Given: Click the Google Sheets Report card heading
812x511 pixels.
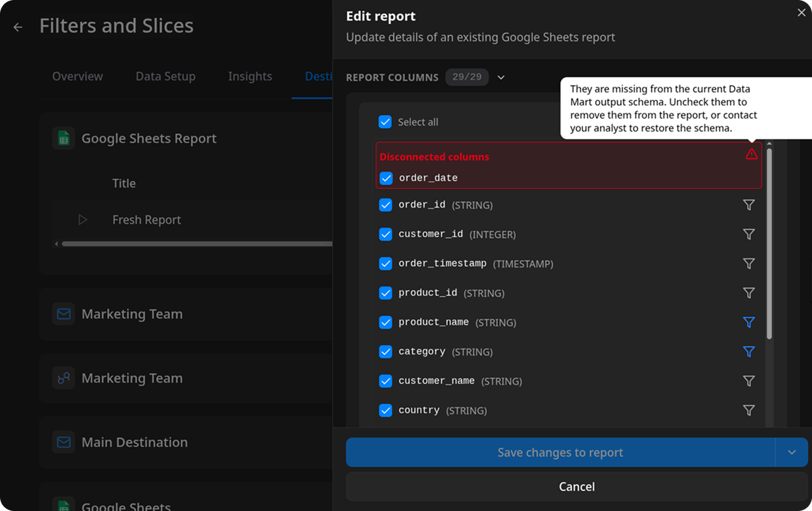Looking at the screenshot, I should 149,138.
